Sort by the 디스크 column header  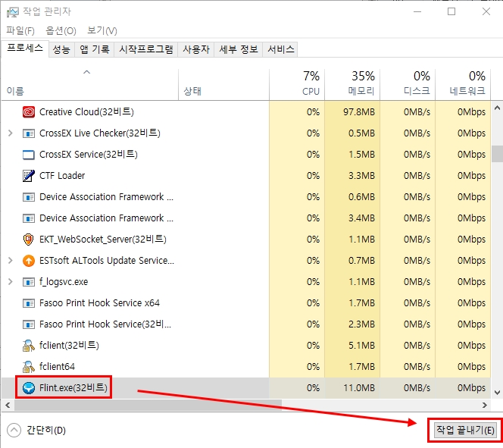(x=408, y=84)
